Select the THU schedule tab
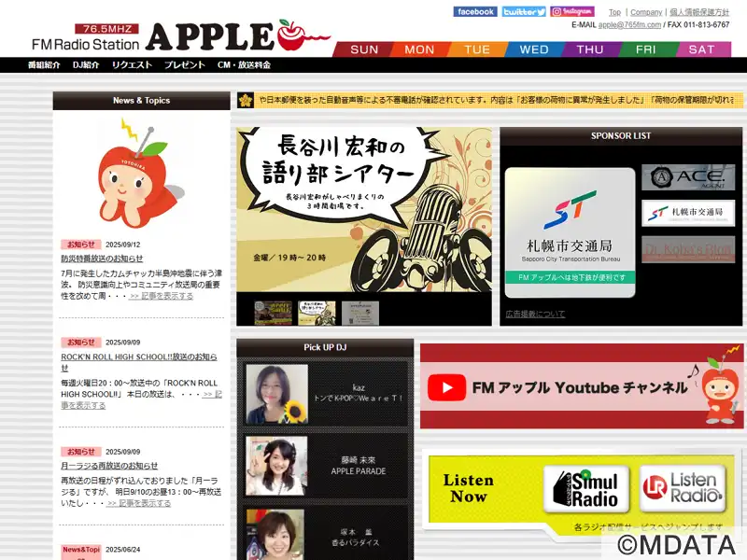 click(x=590, y=49)
